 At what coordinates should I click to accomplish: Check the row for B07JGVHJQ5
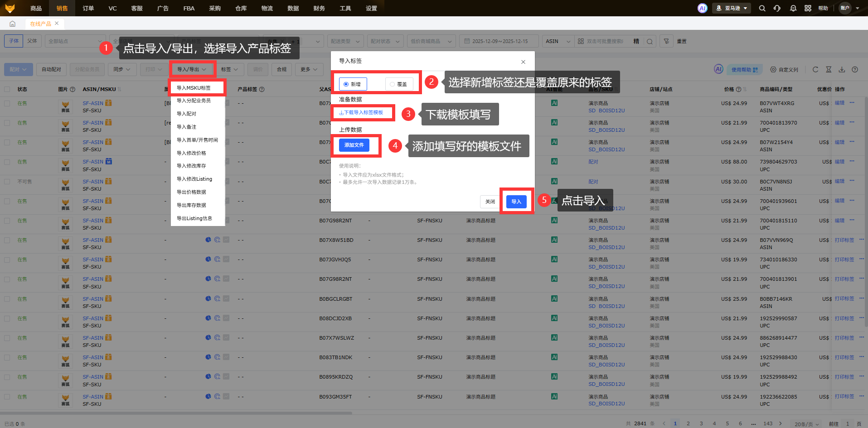[x=7, y=260]
